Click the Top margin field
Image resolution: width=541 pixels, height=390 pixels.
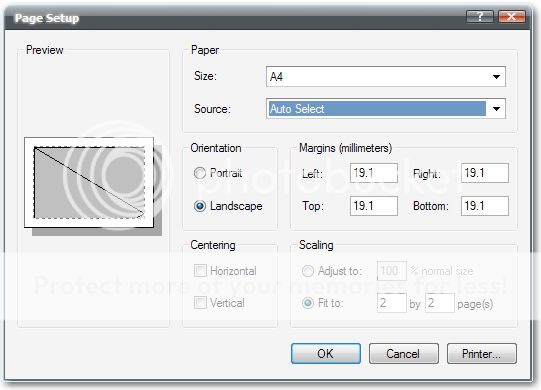pos(374,206)
